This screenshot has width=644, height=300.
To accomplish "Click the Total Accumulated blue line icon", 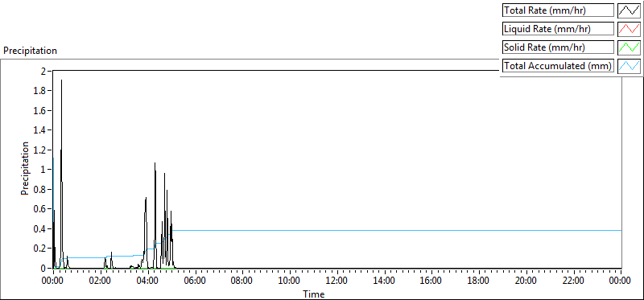I will [629, 66].
